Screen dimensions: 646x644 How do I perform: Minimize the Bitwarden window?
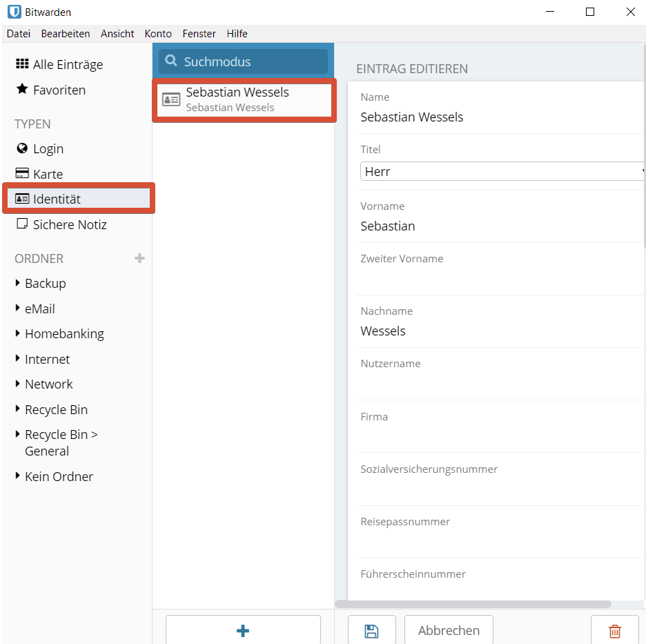coord(550,12)
